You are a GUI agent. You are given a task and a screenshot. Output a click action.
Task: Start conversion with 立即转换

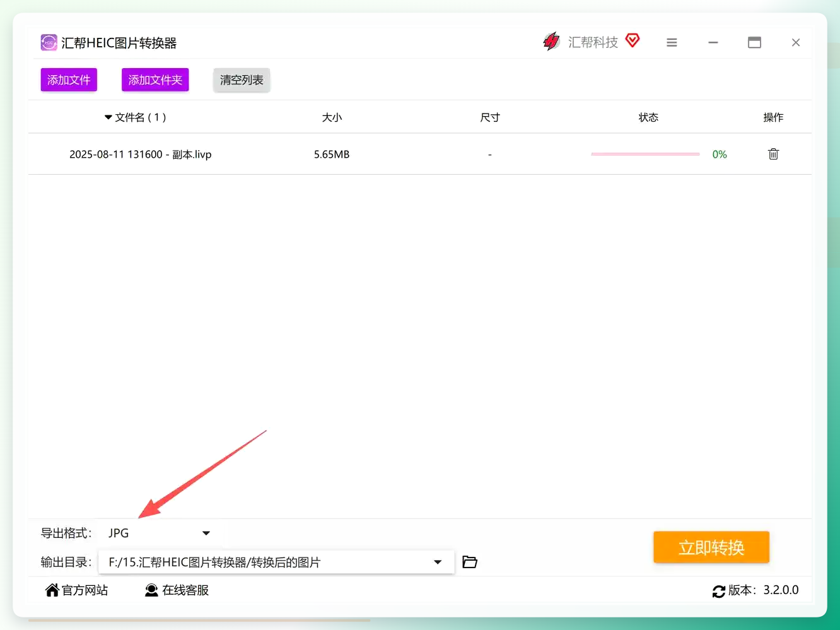pos(711,547)
